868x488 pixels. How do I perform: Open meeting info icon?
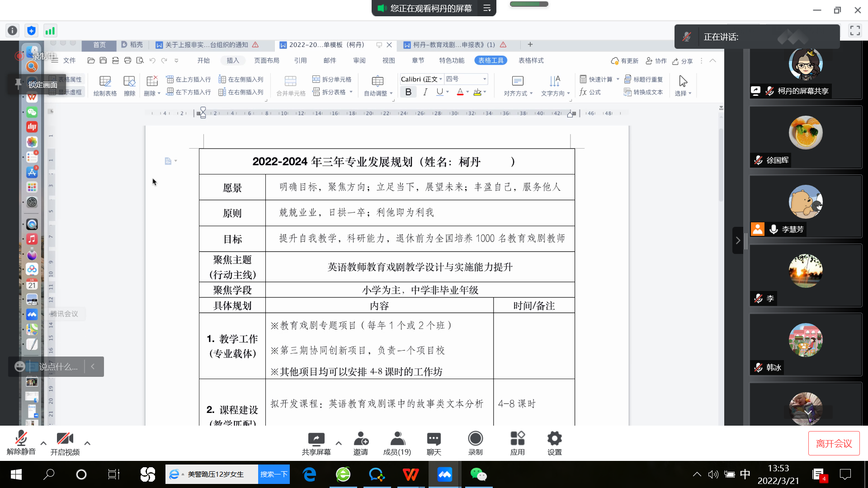(x=13, y=31)
